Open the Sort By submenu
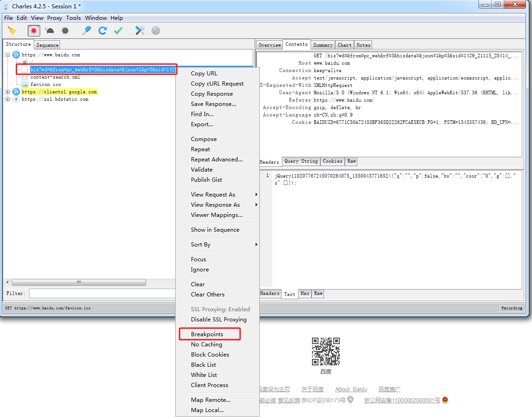532x419 pixels. tap(224, 245)
